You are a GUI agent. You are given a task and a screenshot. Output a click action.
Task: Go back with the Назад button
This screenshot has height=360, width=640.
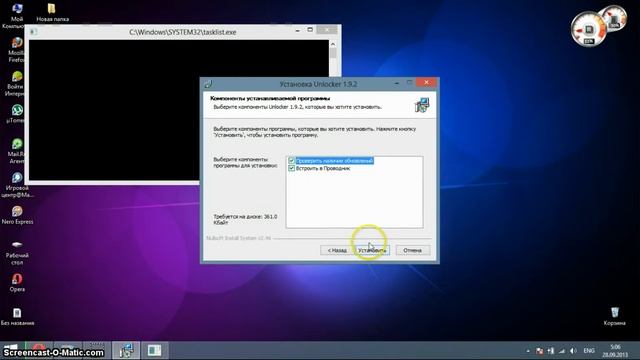pos(337,250)
